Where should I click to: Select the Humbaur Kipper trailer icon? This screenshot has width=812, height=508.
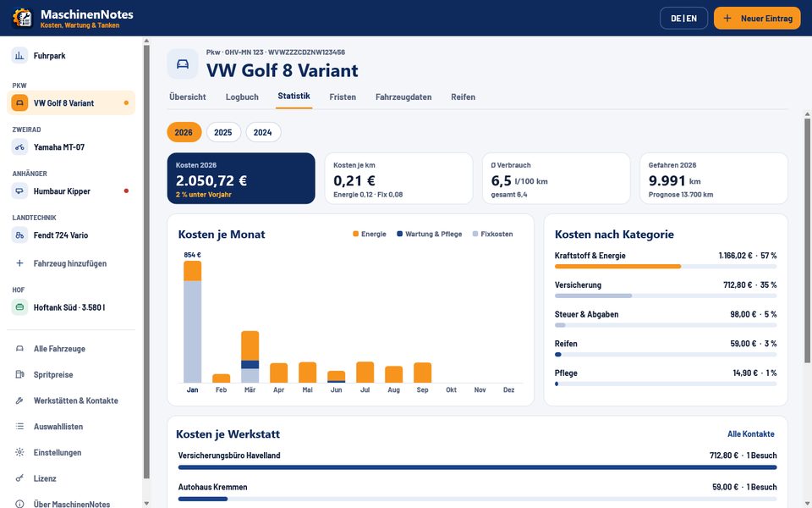pyautogui.click(x=19, y=191)
